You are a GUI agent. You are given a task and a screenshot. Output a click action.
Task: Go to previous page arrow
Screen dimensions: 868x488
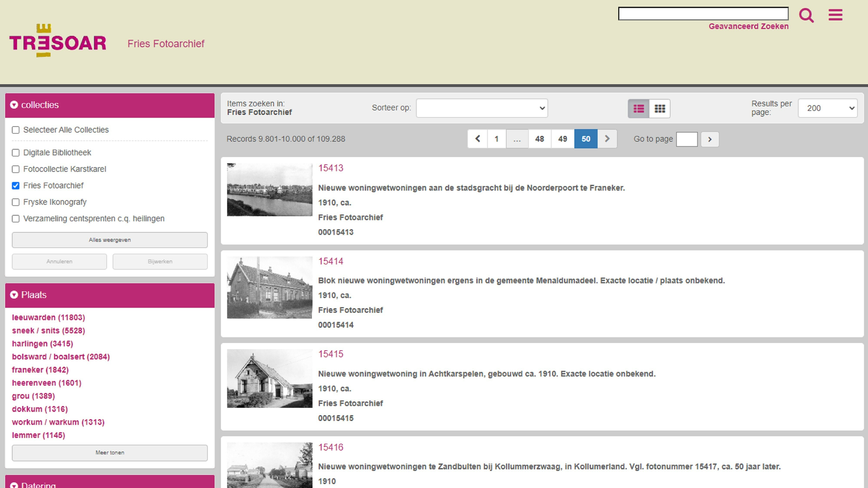[477, 139]
